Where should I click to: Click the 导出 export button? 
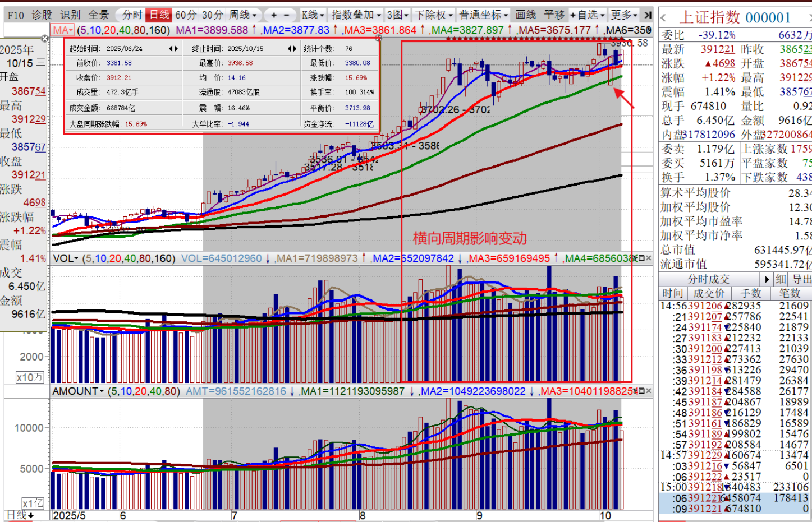pos(801,279)
